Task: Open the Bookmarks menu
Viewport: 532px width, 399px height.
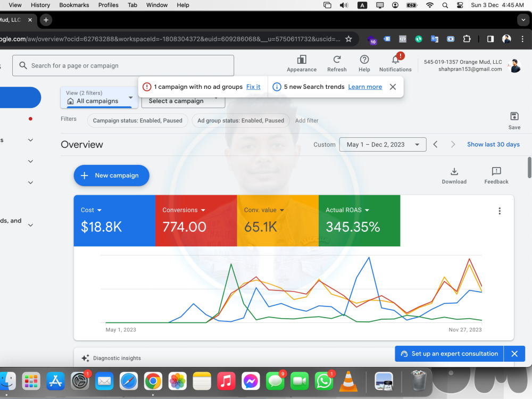Action: click(74, 5)
